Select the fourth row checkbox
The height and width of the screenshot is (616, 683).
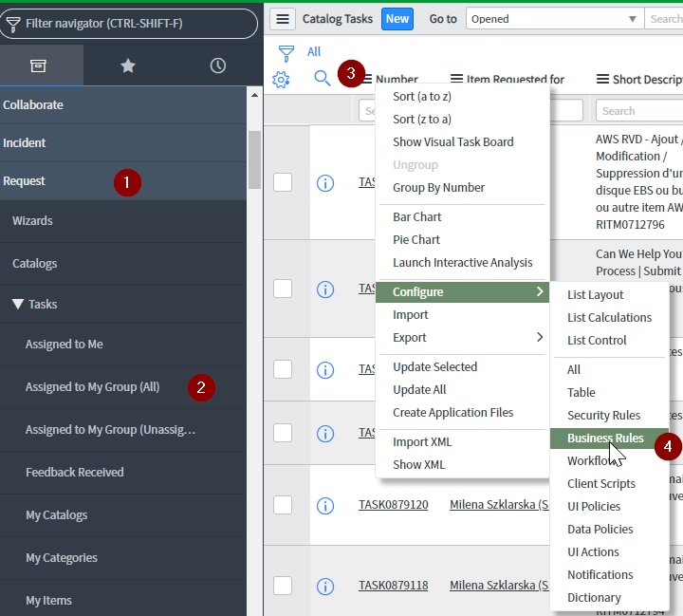click(x=283, y=433)
